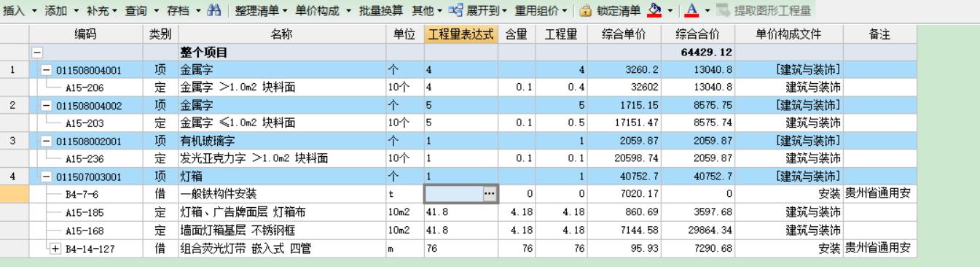
Task: Click the 墙面灯箱基层 不锈钢框 cell
Action: tap(282, 230)
